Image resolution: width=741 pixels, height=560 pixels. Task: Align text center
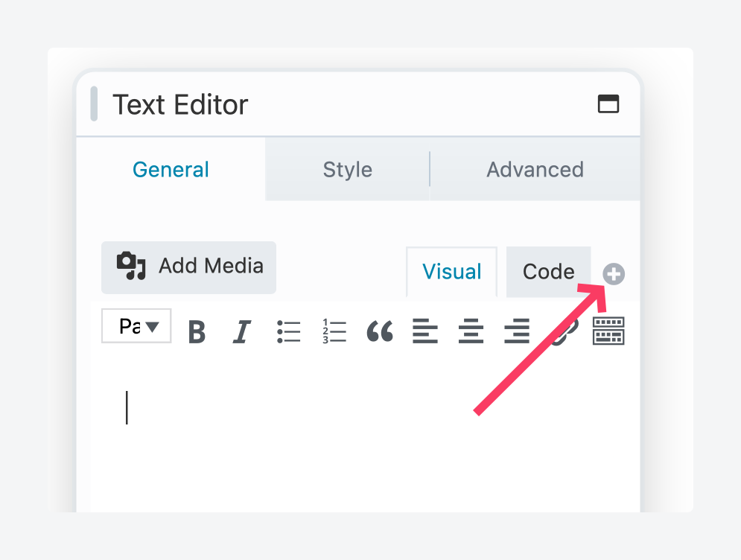pos(471,331)
